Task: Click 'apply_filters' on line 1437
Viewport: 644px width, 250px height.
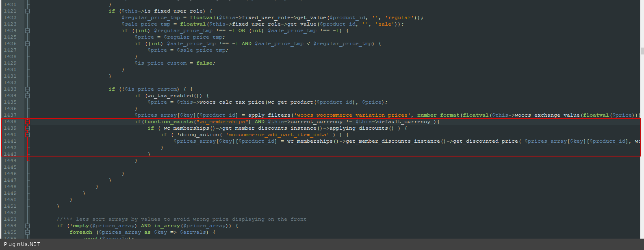Action: click(x=269, y=115)
